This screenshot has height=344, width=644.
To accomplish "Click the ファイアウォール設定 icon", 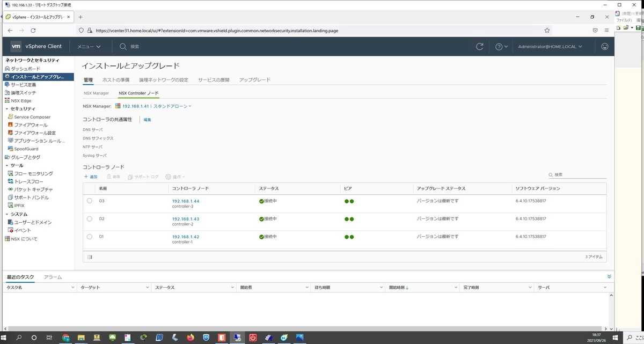I will coord(10,133).
